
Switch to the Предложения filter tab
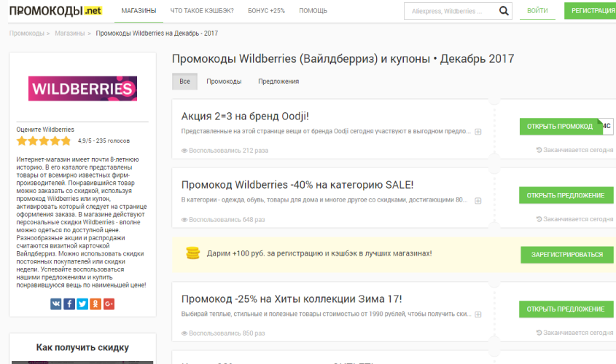[x=278, y=82]
